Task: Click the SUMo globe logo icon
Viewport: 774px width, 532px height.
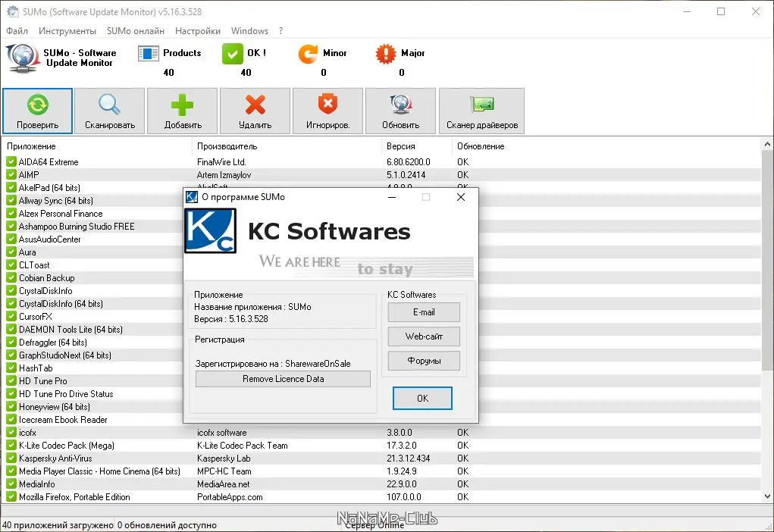Action: (x=22, y=58)
